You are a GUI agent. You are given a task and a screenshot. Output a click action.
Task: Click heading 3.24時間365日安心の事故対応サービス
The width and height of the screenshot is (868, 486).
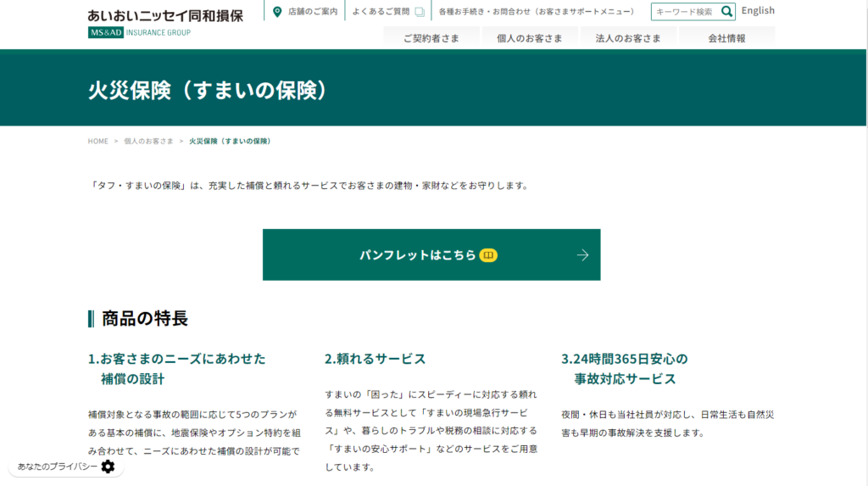(625, 368)
